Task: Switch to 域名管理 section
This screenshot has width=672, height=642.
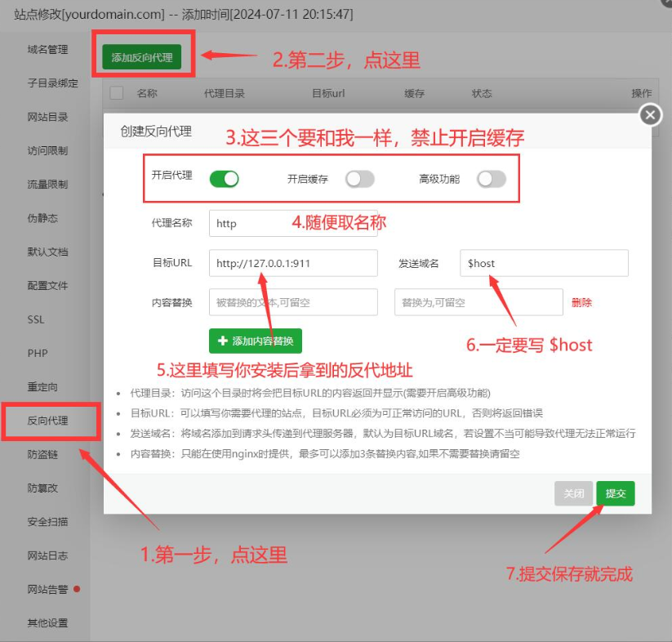Action: (47, 50)
